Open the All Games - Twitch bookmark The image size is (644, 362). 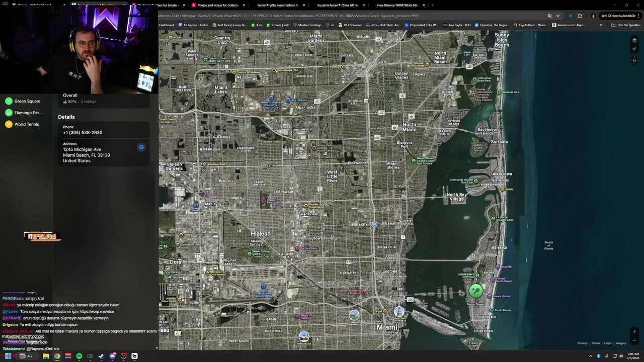[193, 25]
